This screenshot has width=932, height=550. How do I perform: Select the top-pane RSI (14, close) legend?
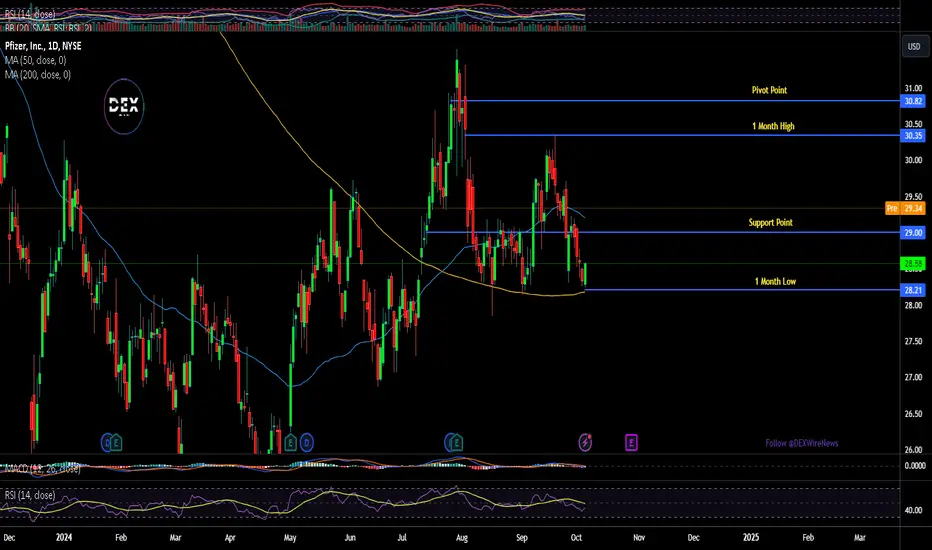(x=30, y=14)
